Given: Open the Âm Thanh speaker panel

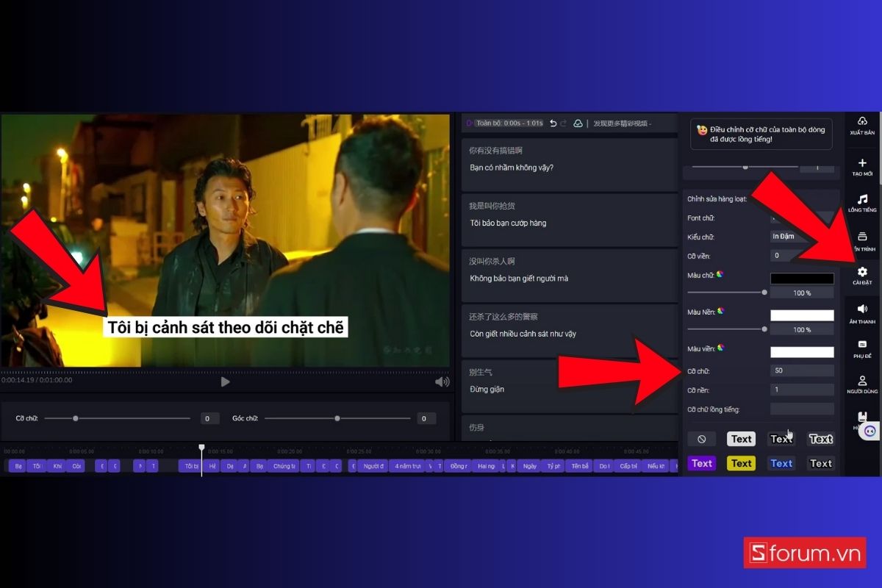Looking at the screenshot, I should (862, 309).
